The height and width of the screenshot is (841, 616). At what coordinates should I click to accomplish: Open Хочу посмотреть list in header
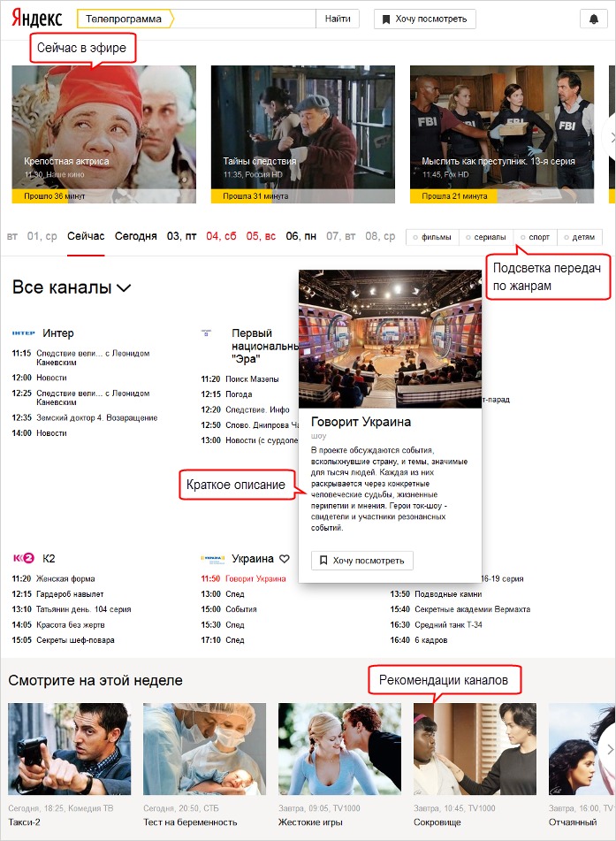424,19
